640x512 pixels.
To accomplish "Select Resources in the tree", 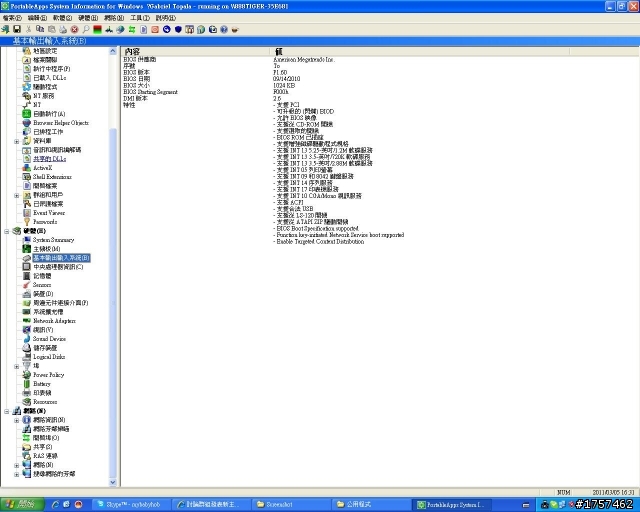I will click(x=45, y=402).
